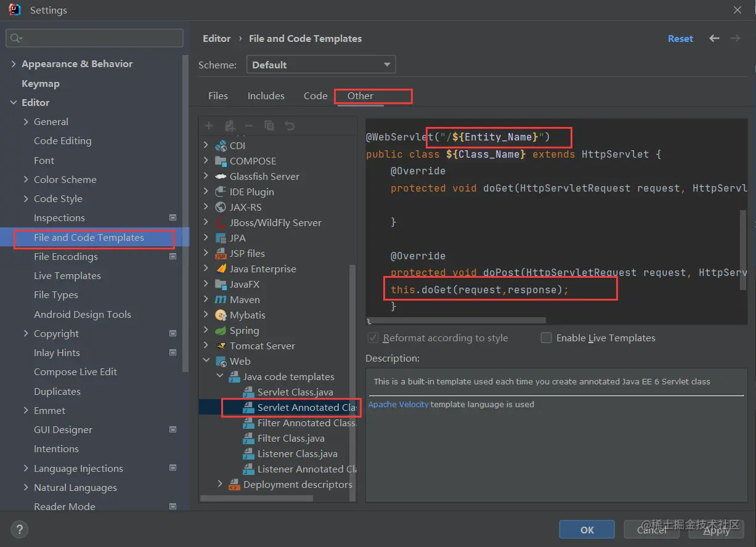This screenshot has height=547, width=756.
Task: Click the Glassfish Server fish icon
Action: (221, 176)
